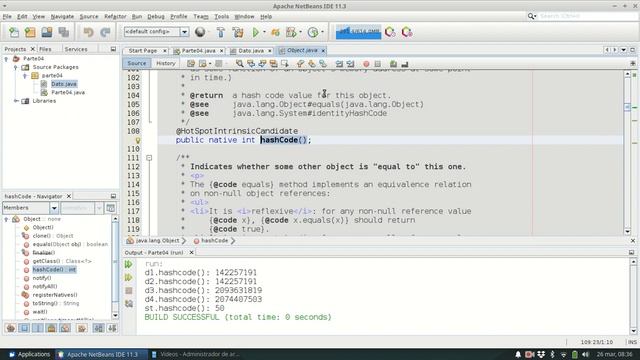
Task: Create a new file from toolbar
Action: pos(14,32)
